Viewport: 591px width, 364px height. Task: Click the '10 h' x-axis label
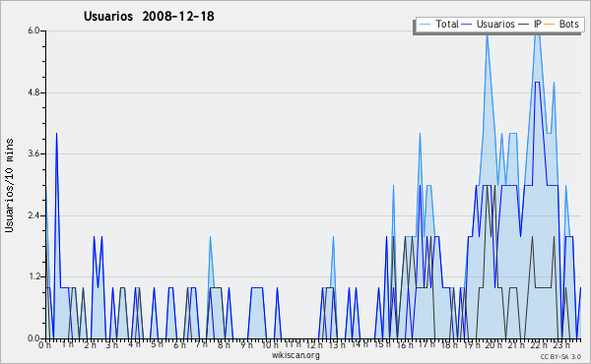tap(270, 344)
